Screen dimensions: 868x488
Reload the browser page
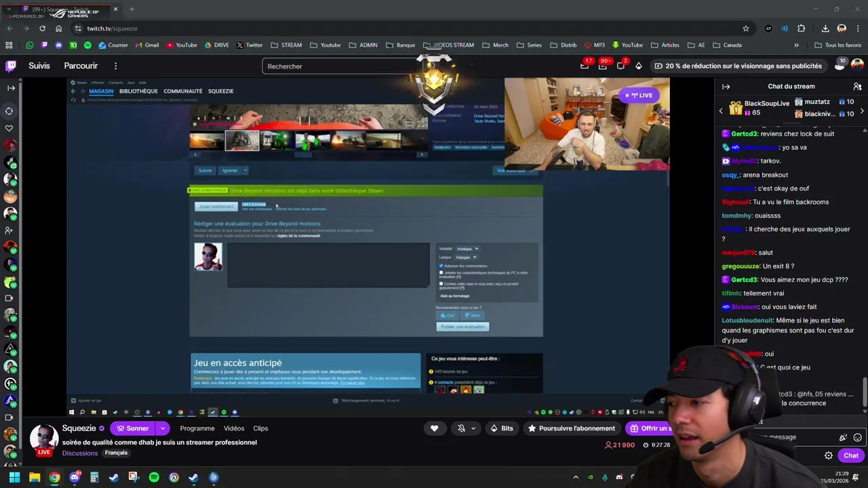[42, 28]
